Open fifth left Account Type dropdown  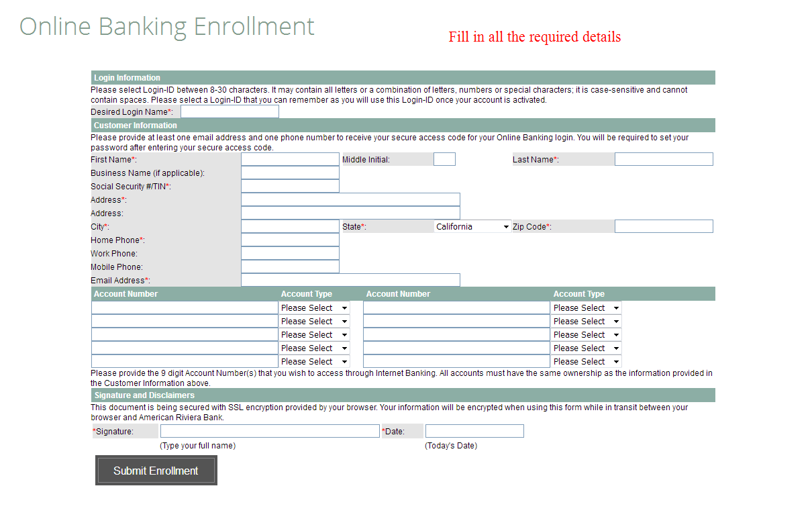(x=314, y=361)
